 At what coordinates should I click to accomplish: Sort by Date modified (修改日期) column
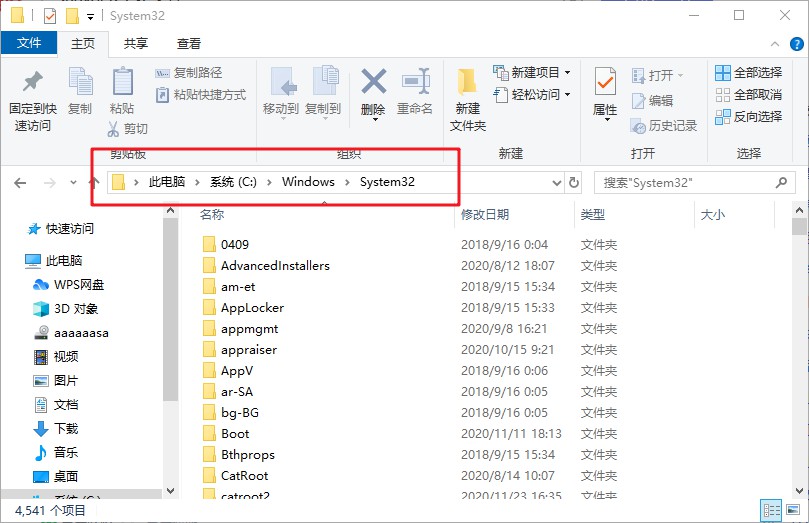click(x=485, y=215)
